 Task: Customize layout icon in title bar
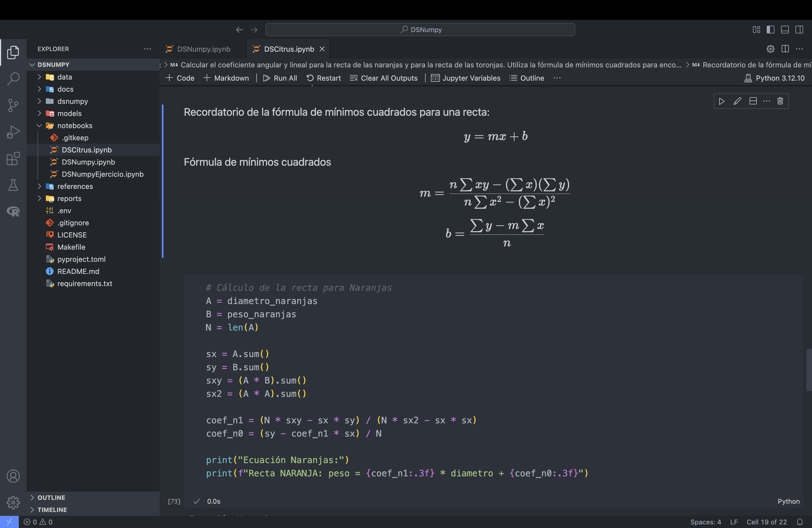pyautogui.click(x=756, y=30)
